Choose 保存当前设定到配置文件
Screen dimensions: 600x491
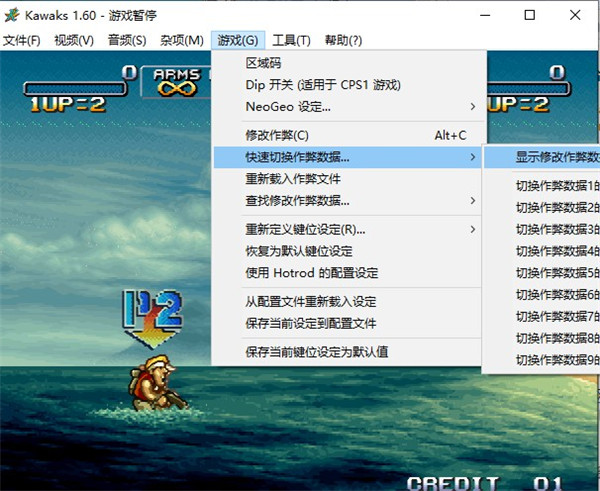(x=347, y=323)
